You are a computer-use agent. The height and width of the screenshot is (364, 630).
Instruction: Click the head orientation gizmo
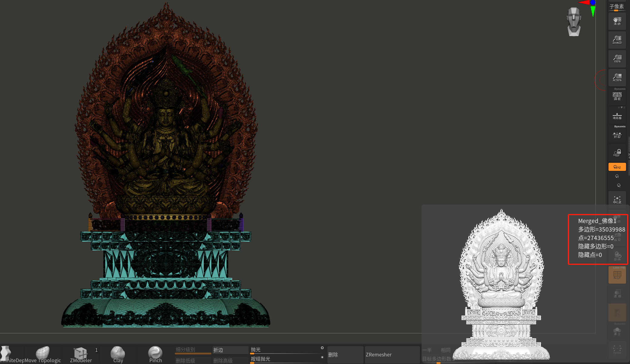[574, 22]
